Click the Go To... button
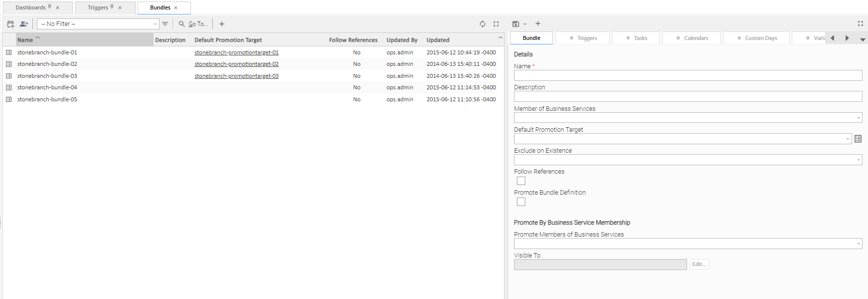The image size is (868, 299). (x=193, y=24)
